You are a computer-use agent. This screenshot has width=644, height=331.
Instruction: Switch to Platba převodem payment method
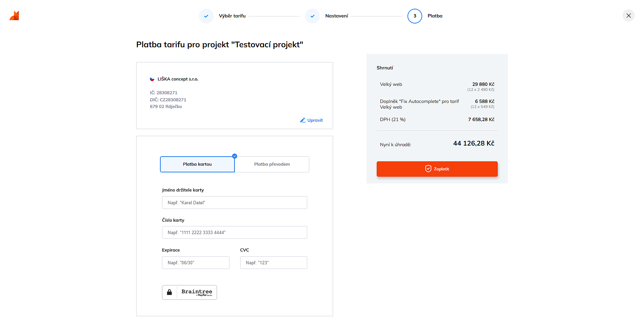pos(272,164)
